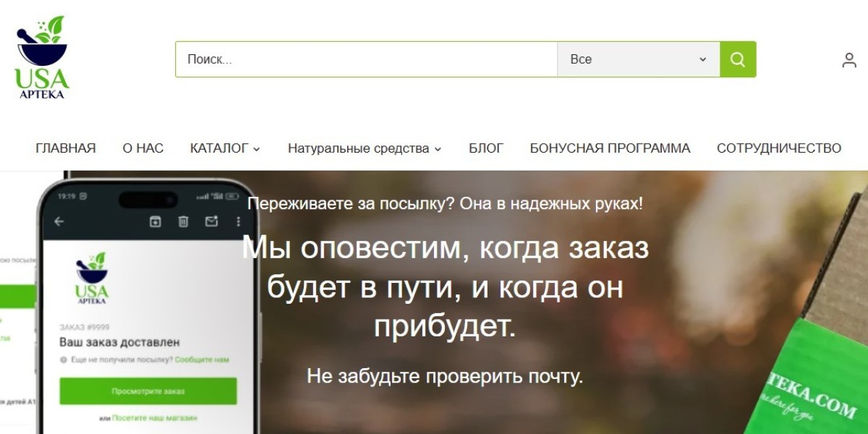Open the БЛОГ page

click(486, 148)
